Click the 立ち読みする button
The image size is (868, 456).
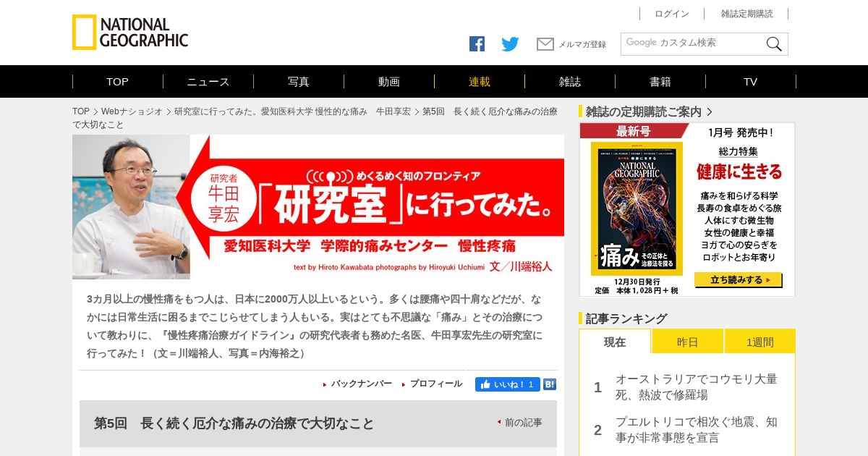(738, 280)
